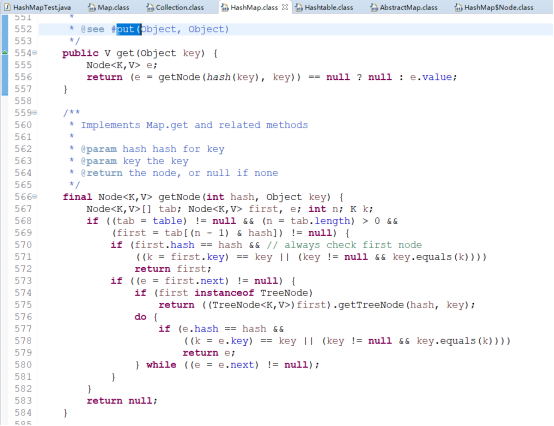Click 'tab.length' on line 568
The width and height of the screenshot is (554, 426).
point(320,221)
